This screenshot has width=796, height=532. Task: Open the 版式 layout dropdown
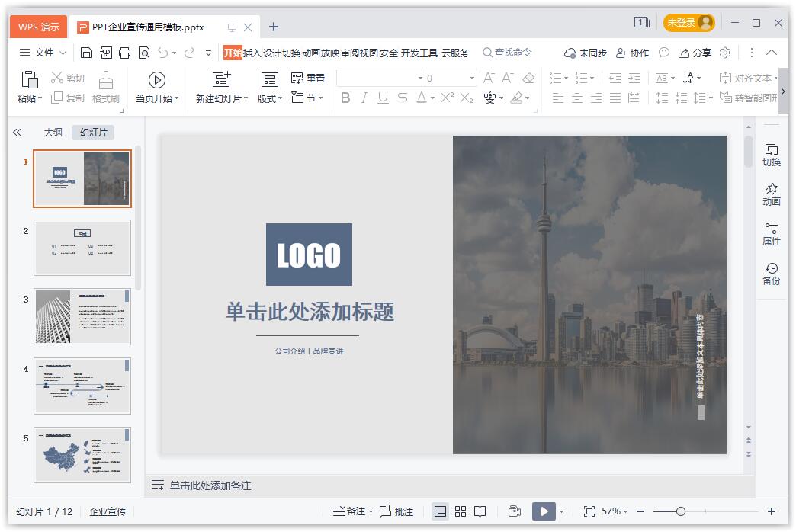point(269,98)
